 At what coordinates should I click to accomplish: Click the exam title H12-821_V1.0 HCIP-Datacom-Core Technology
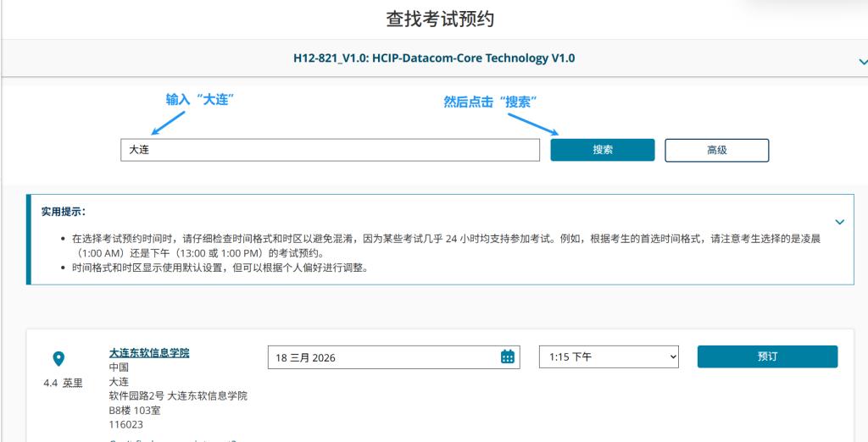(434, 58)
